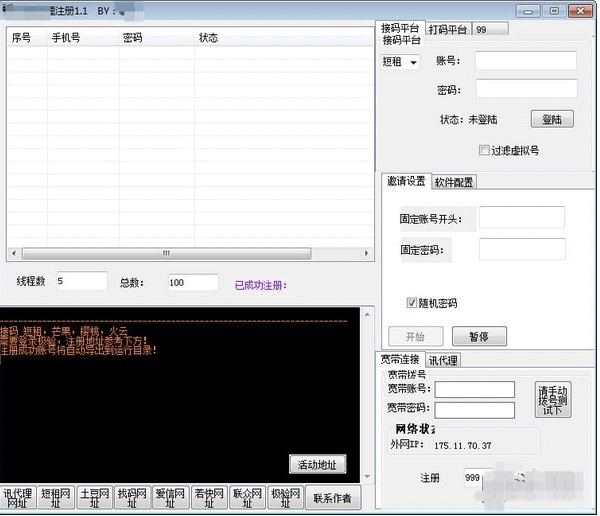Open the 联众网址 link button
Viewport: 600px width, 516px height.
[x=247, y=498]
